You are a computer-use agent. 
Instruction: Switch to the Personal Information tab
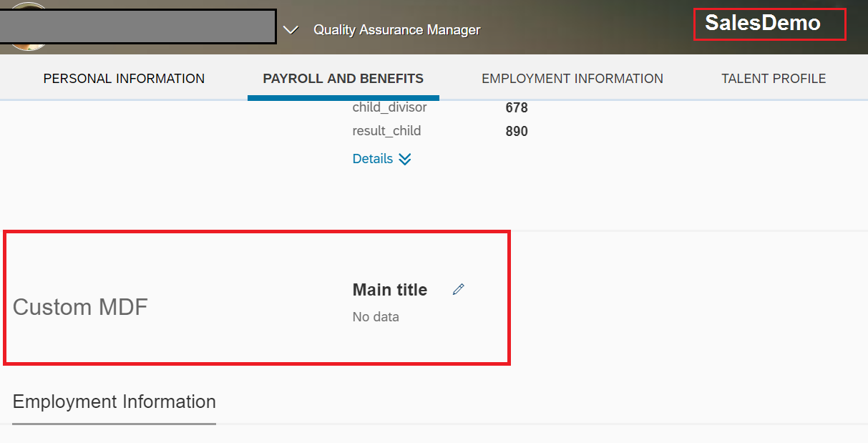point(124,79)
